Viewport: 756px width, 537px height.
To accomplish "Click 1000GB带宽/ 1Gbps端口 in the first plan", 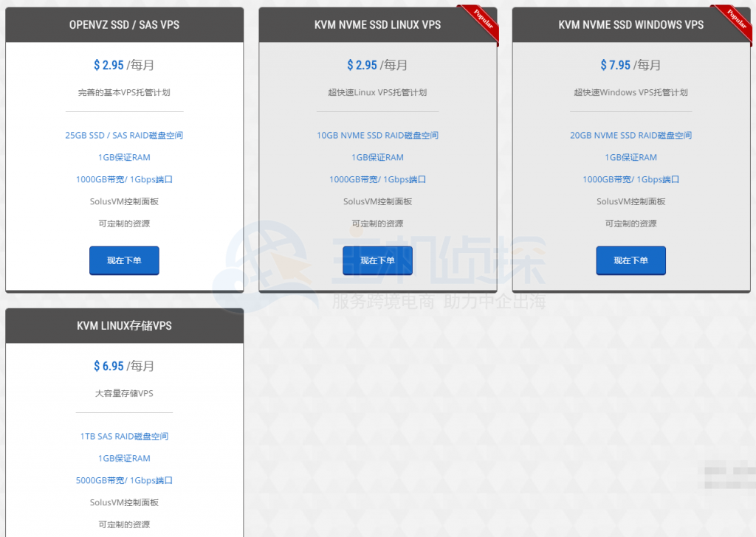I will (124, 179).
